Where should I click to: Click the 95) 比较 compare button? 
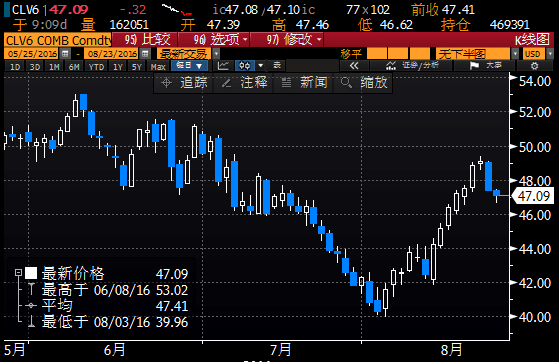click(145, 40)
